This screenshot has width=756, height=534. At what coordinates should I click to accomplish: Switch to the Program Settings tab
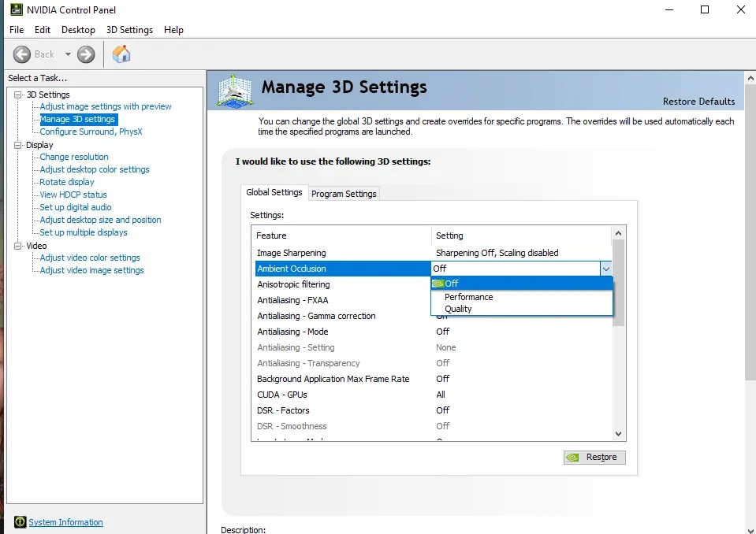pyautogui.click(x=344, y=193)
